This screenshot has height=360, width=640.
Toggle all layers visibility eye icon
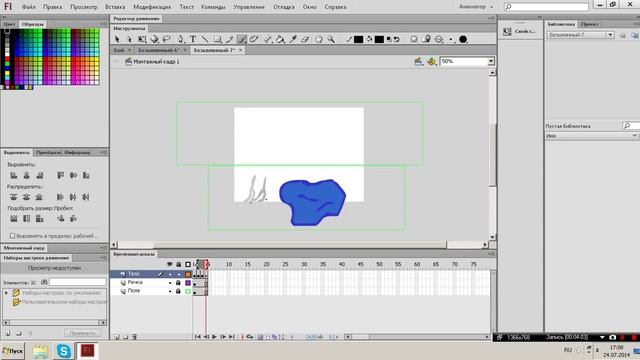click(170, 264)
